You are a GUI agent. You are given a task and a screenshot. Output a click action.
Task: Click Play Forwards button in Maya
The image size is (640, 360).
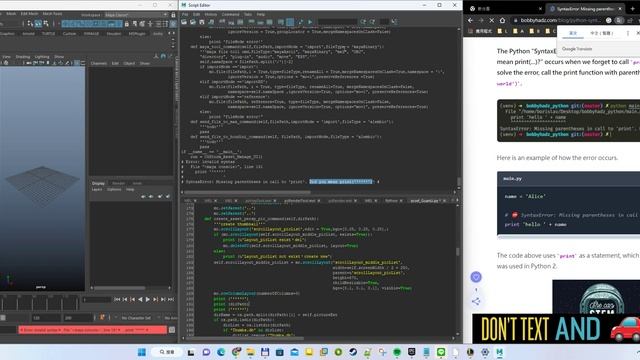(x=148, y=300)
